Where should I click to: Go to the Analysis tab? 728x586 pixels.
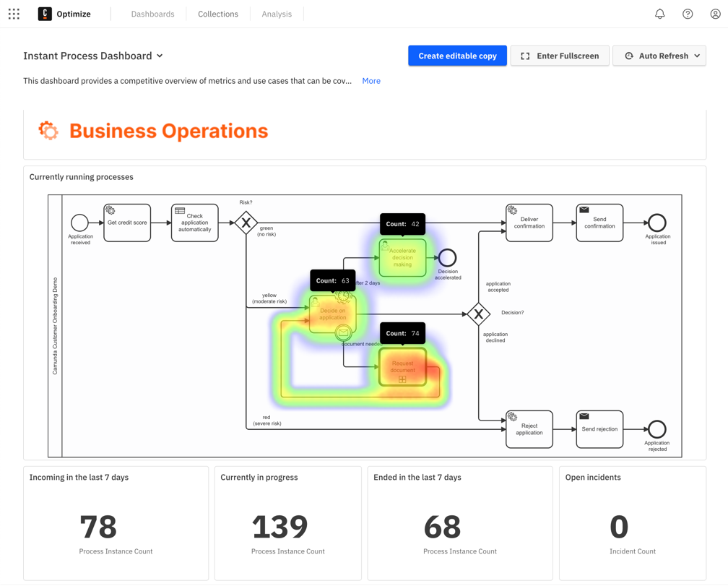click(277, 14)
